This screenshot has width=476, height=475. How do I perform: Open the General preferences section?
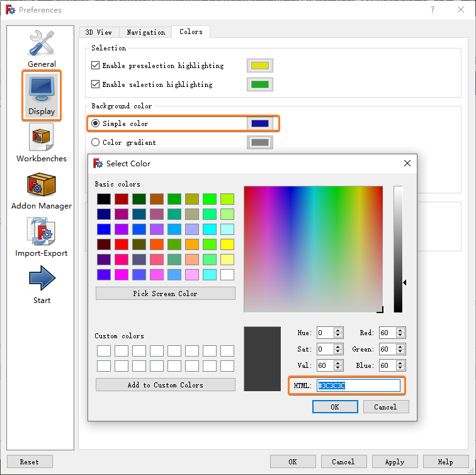42,49
